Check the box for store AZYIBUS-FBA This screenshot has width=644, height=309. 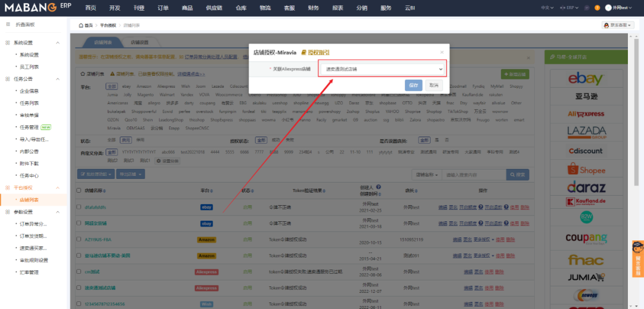click(79, 239)
